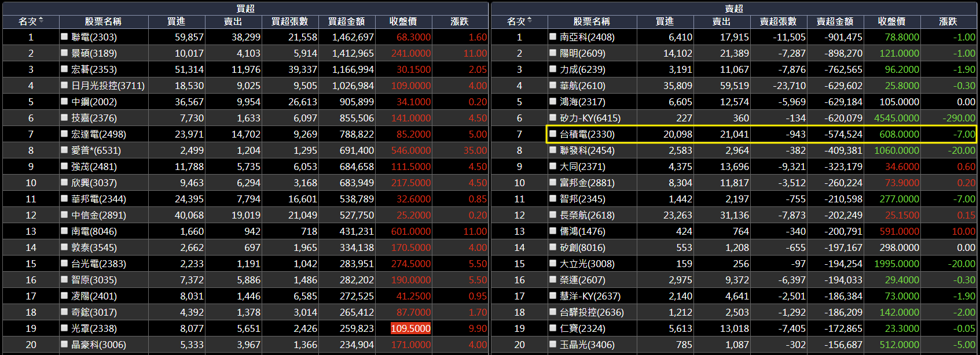Check the box for 陽明(2609)
The image size is (980, 355).
click(553, 53)
